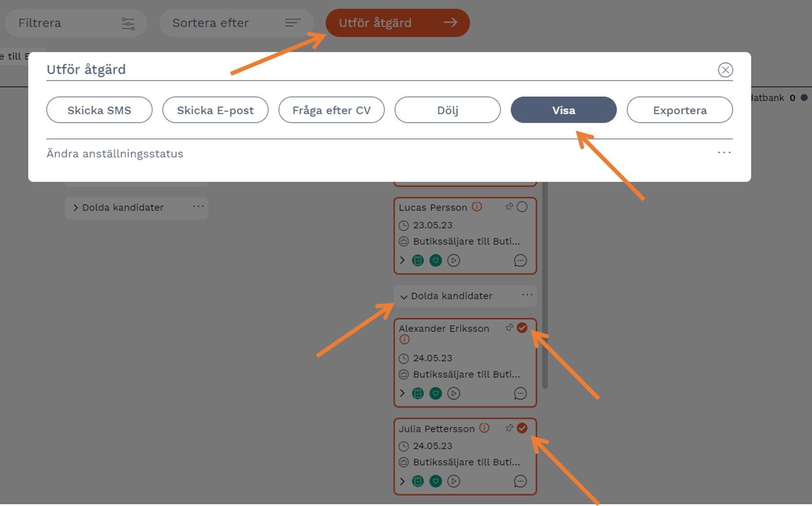Collapse the expanded Dolda kandidater section
Image resolution: width=812 pixels, height=506 pixels.
tap(404, 297)
